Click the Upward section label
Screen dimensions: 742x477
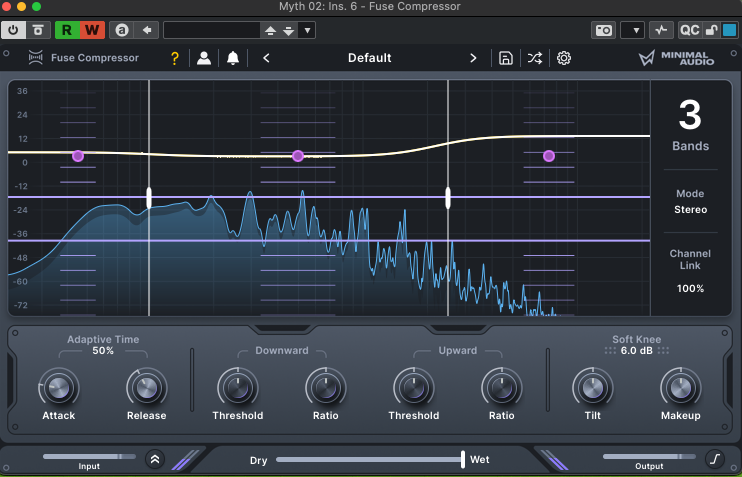(458, 351)
